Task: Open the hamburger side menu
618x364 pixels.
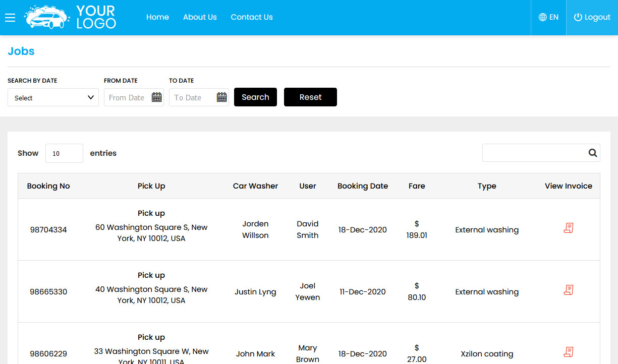Action: [x=10, y=18]
